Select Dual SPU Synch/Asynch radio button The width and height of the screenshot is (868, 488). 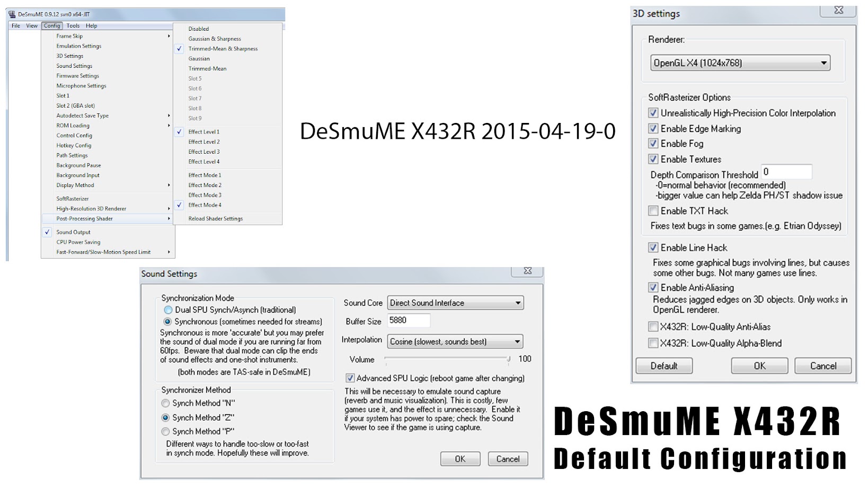click(x=168, y=310)
